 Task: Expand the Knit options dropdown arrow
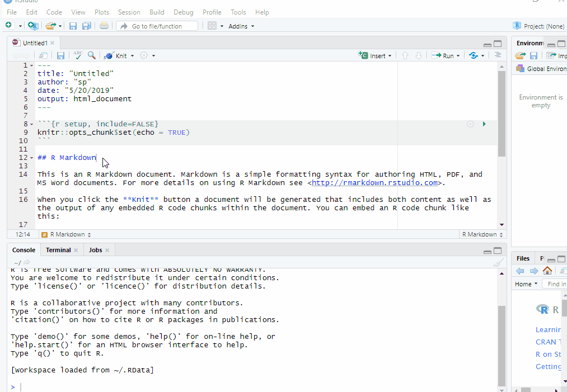pyautogui.click(x=132, y=55)
